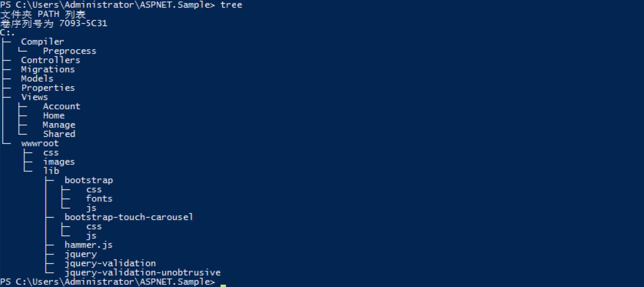Select the Account folder under Views

coord(61,106)
